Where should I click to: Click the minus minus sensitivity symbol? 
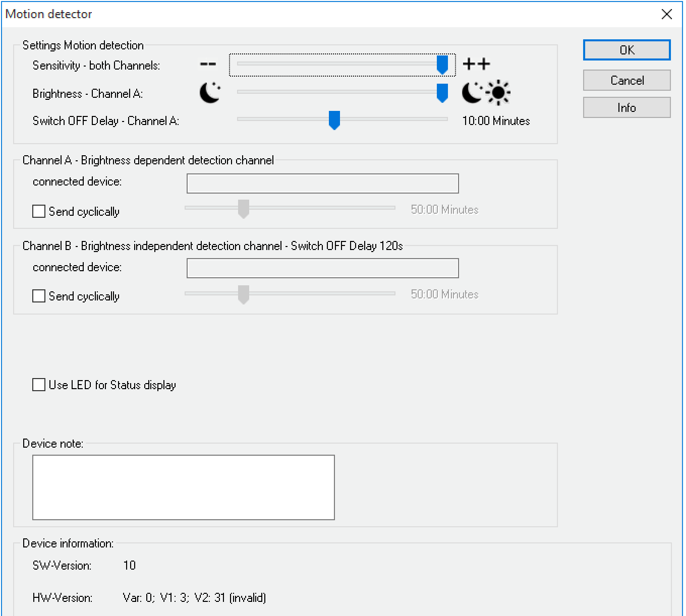click(208, 65)
